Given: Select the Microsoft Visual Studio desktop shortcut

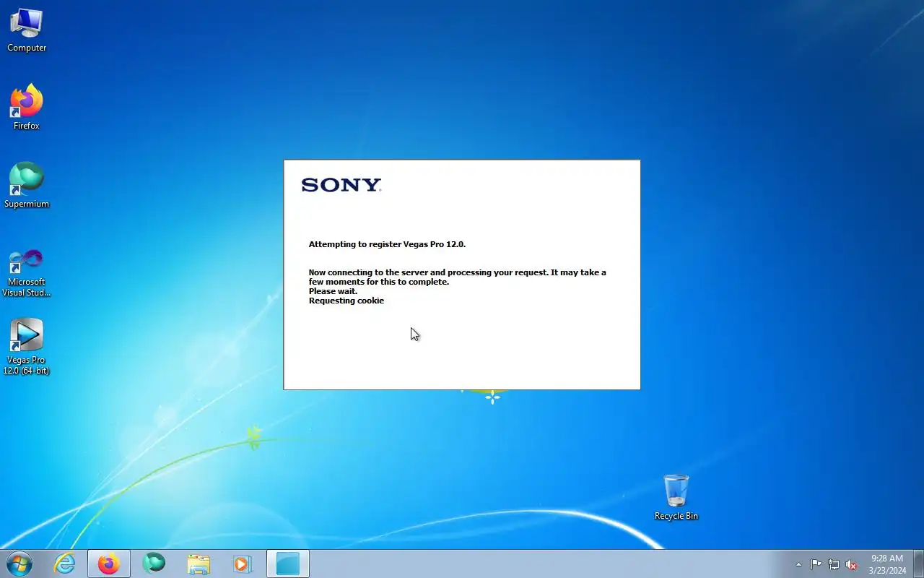Looking at the screenshot, I should [x=27, y=273].
